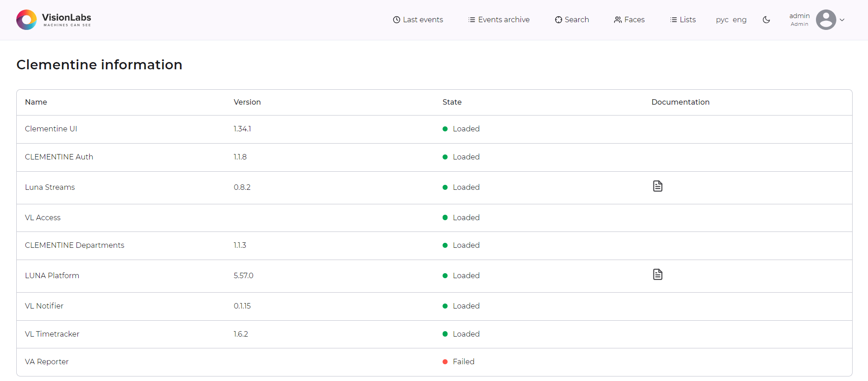Viewport: 868px width, 381px height.
Task: Click version 1.1.8 of CLEMENTINE Auth
Action: coord(240,157)
